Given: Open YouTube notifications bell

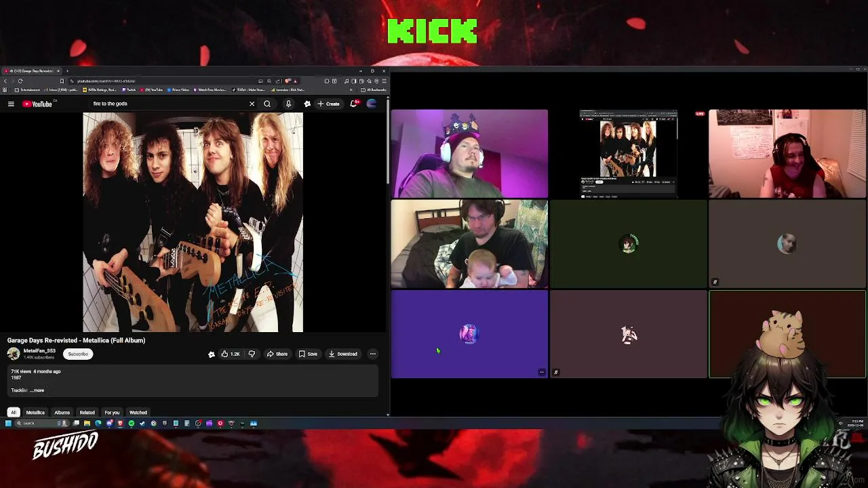Looking at the screenshot, I should pyautogui.click(x=353, y=104).
